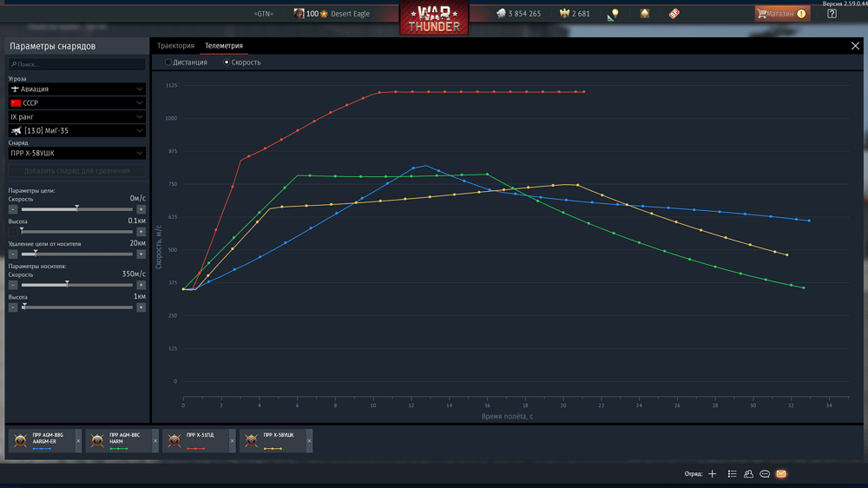Viewport: 868px width, 488px height.
Task: Decrease target speed with minus button
Action: (13, 209)
